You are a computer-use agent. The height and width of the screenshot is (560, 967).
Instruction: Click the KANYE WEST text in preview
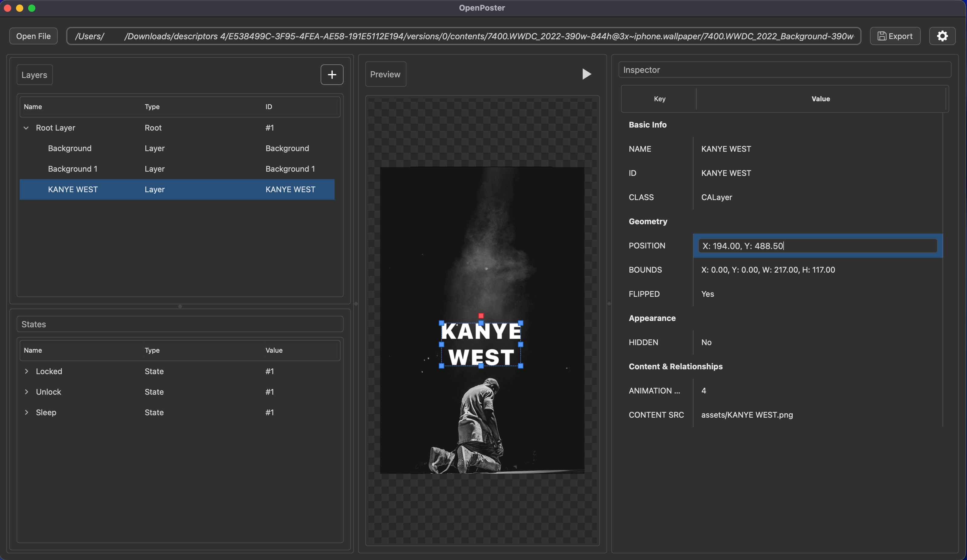481,344
